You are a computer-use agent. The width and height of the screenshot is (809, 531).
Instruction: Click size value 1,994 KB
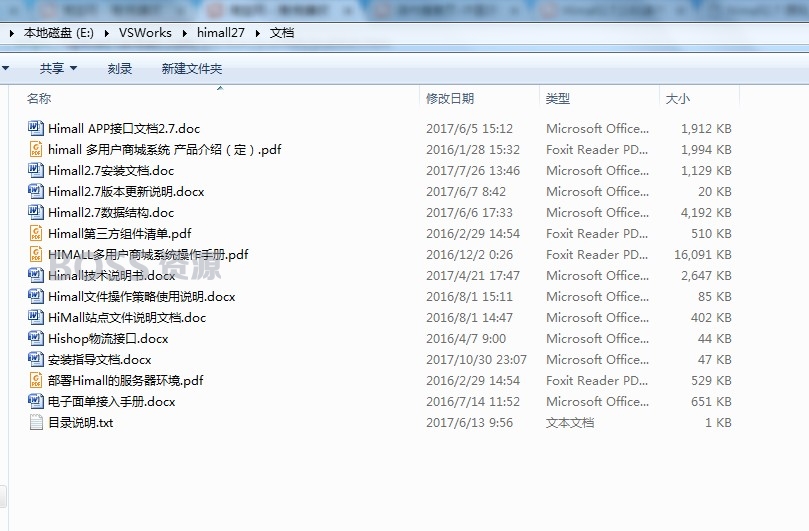click(x=706, y=150)
